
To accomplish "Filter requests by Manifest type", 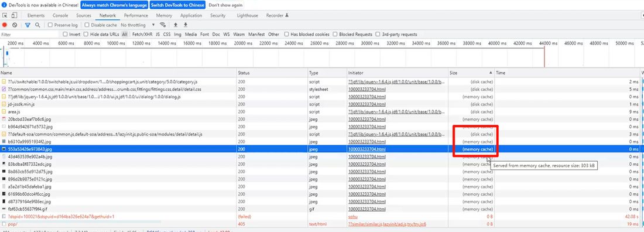I will point(256,35).
